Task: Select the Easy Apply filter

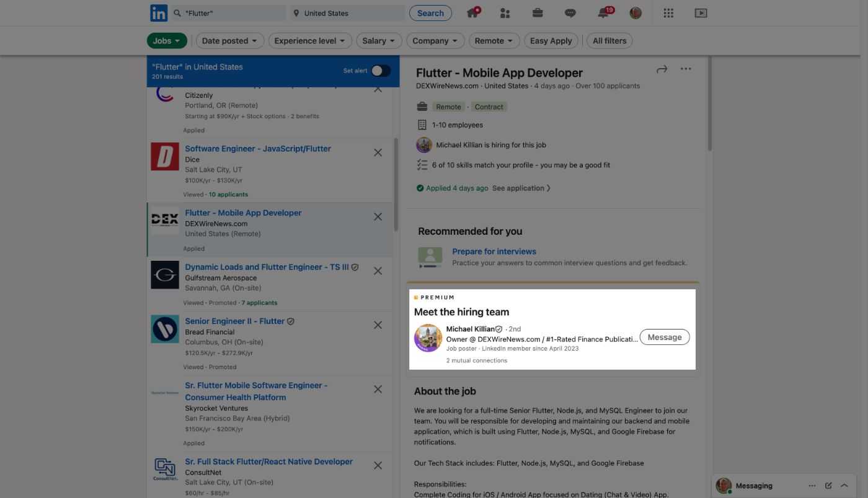Action: (x=551, y=41)
